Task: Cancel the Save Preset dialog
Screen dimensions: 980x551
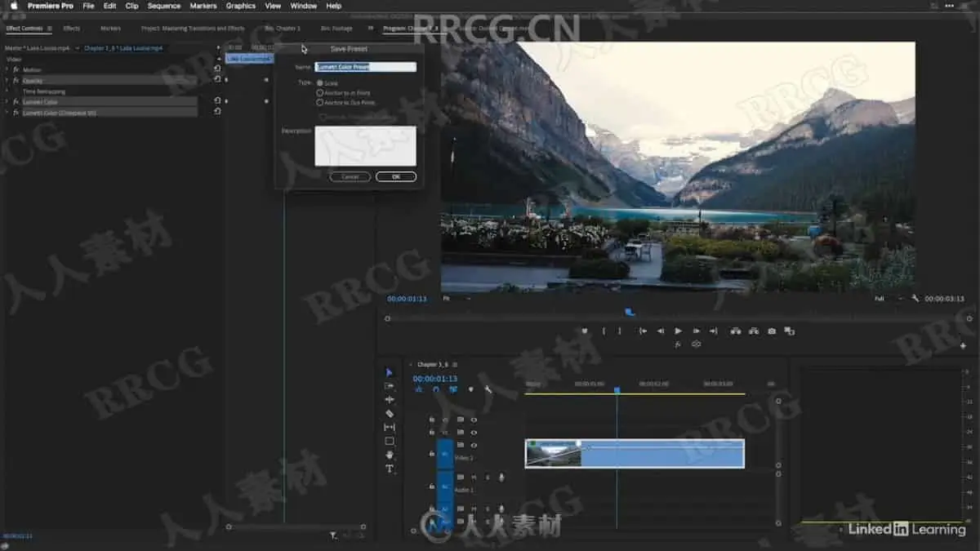Action: 350,176
